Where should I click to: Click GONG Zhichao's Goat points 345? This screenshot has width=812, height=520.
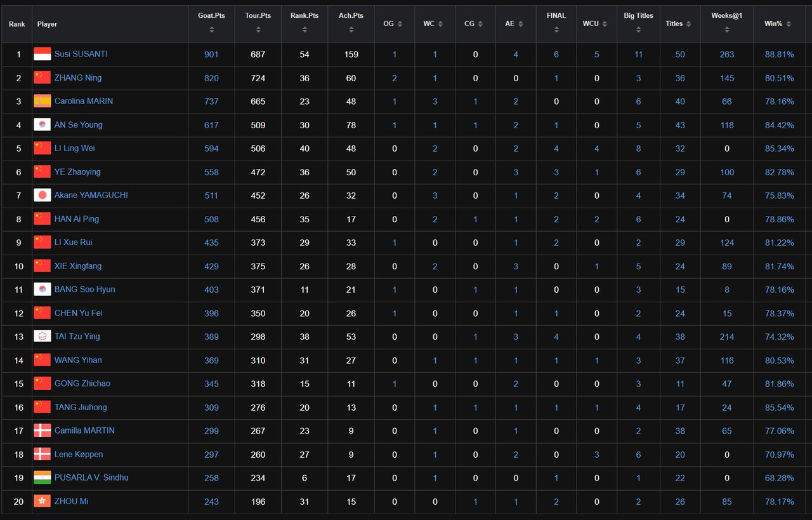[x=211, y=383]
